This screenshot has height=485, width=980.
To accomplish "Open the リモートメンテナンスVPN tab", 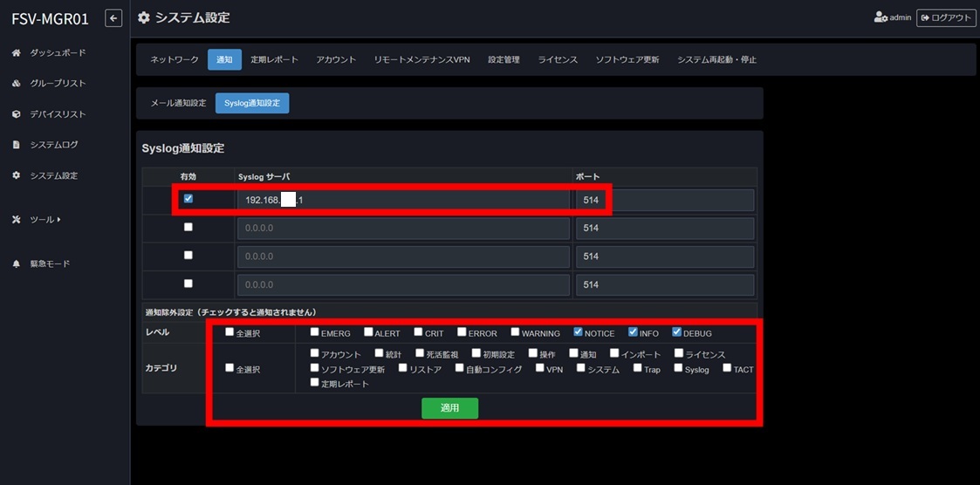I will click(421, 60).
